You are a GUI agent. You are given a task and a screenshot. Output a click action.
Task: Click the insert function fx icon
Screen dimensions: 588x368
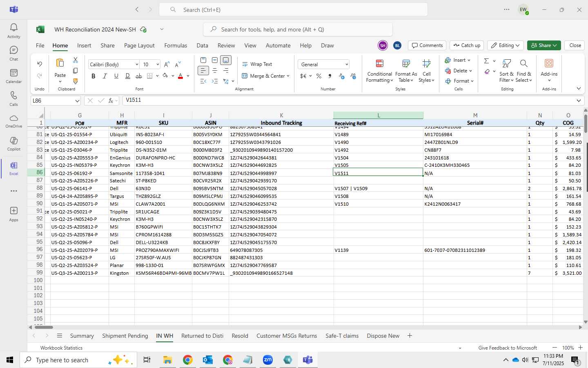111,101
